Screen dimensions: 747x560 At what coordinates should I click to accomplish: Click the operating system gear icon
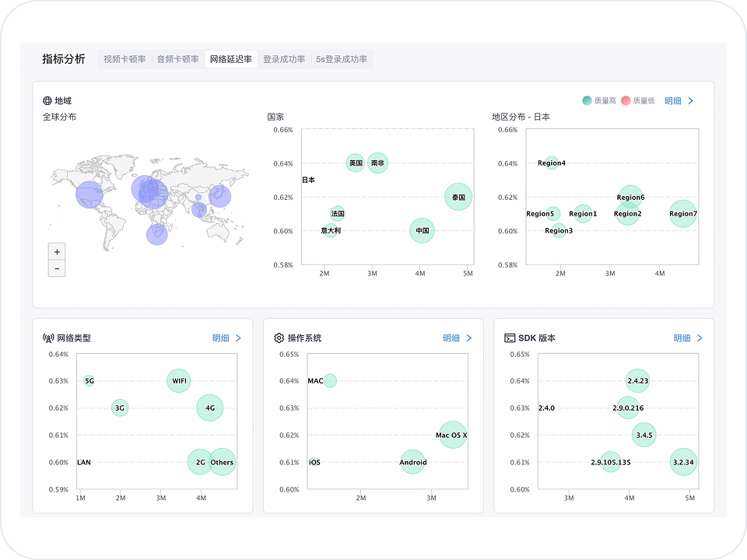pyautogui.click(x=279, y=338)
